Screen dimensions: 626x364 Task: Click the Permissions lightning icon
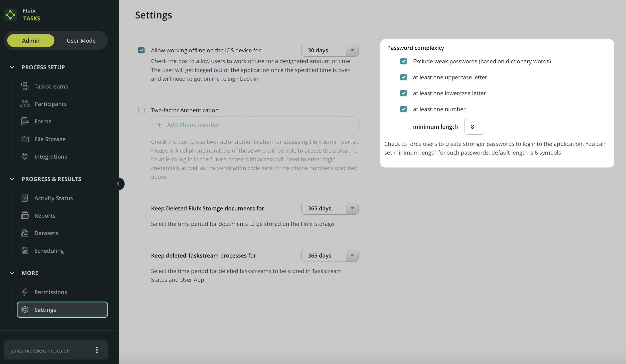25,292
